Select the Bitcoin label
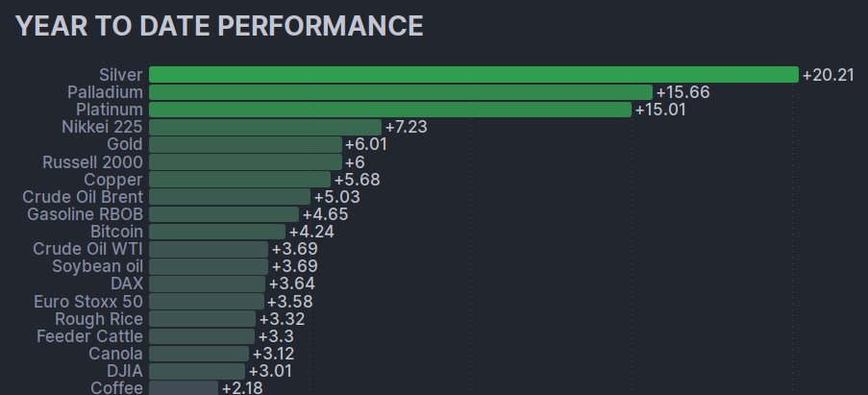The image size is (868, 395). point(116,232)
